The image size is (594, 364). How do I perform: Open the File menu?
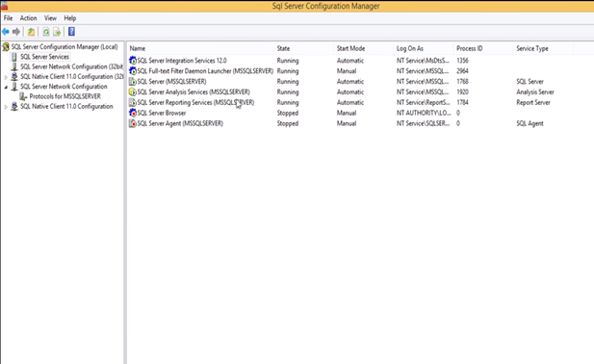8,18
